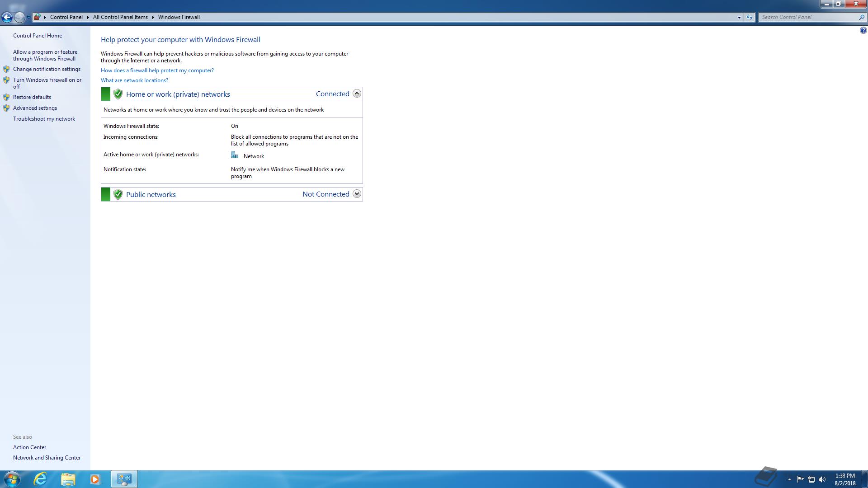Image resolution: width=868 pixels, height=488 pixels.
Task: Open How does a firewall help link
Action: [x=157, y=70]
